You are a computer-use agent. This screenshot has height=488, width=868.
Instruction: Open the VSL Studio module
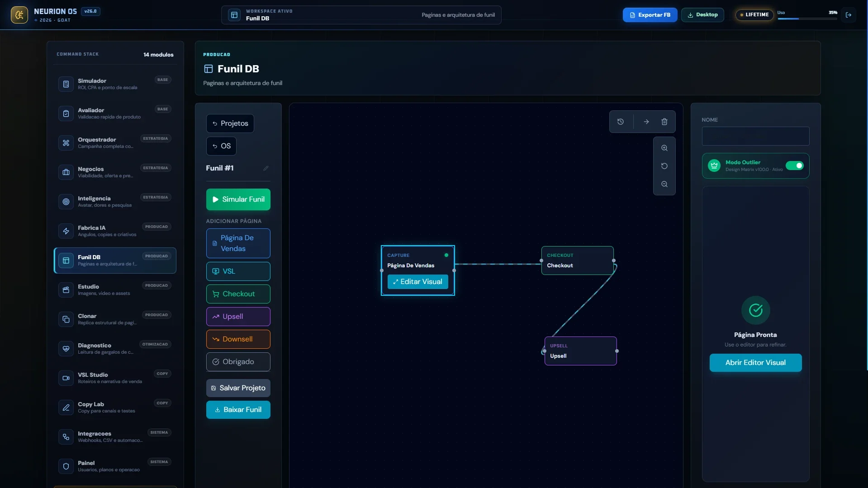pos(115,378)
